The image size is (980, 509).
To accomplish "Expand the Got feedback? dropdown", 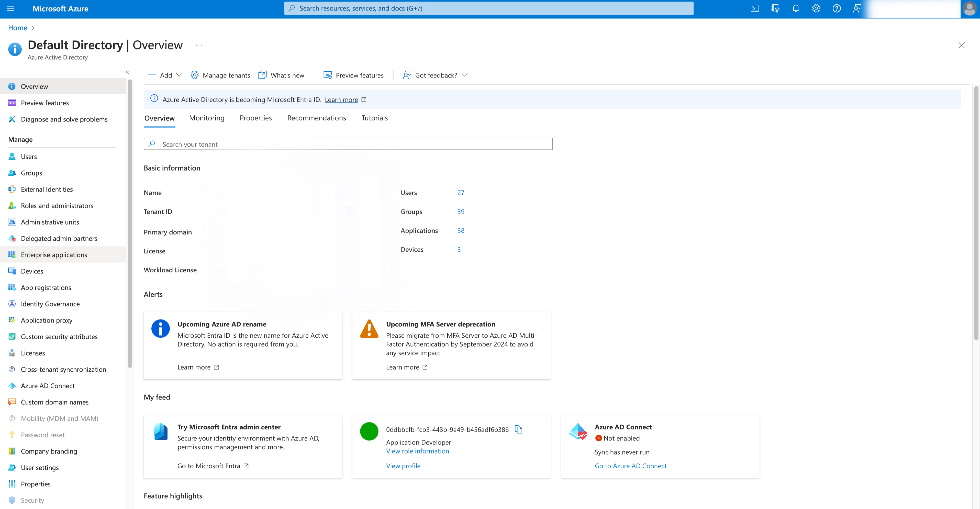I will 435,75.
